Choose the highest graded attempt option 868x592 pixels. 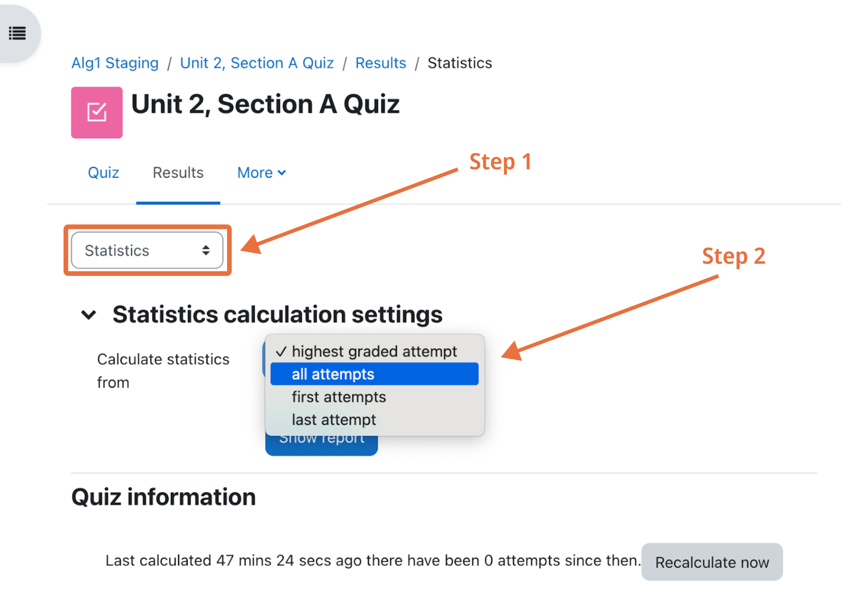click(374, 351)
